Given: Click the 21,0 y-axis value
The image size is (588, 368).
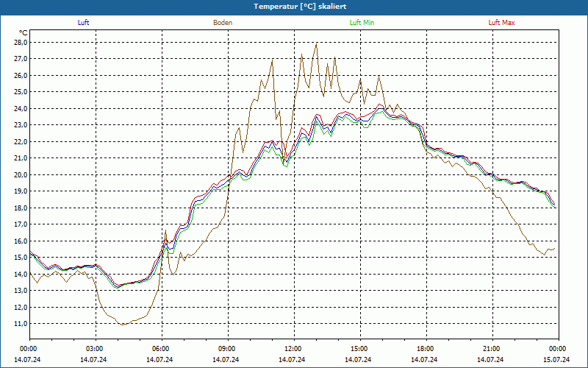Looking at the screenshot, I should tap(21, 158).
